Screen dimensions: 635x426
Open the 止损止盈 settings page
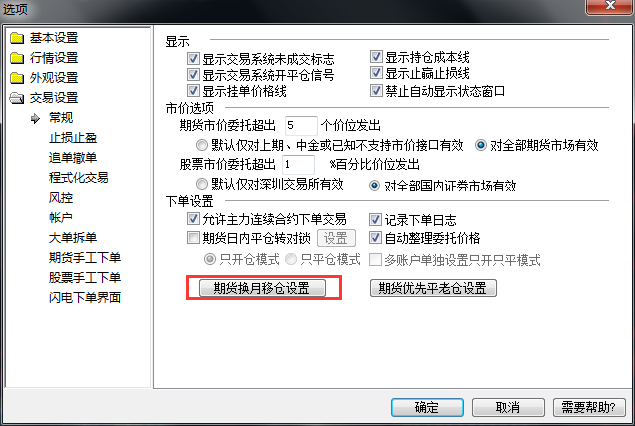[73, 138]
